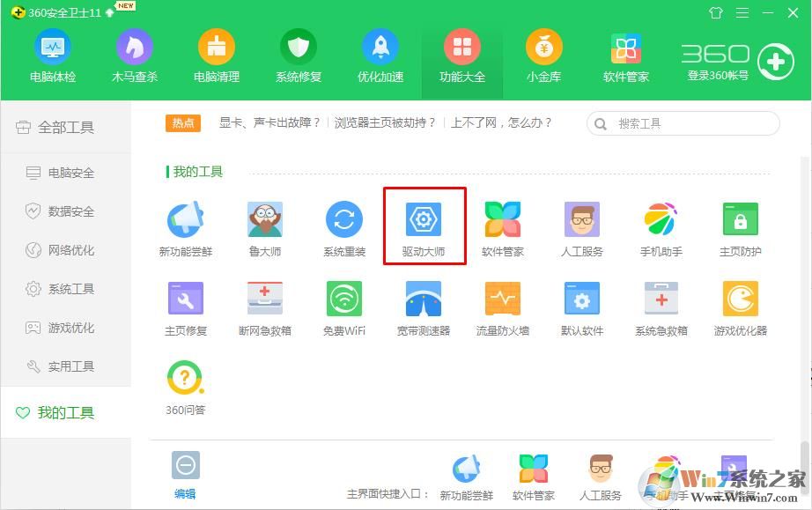
Task: Launch 新功能尝鲜 megaphone tool in 我的工具
Action: pyautogui.click(x=186, y=228)
